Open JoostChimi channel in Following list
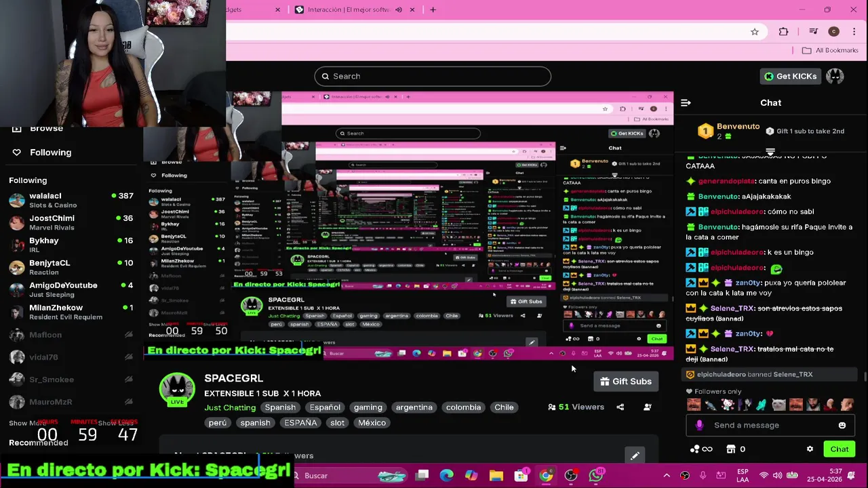 click(x=71, y=222)
